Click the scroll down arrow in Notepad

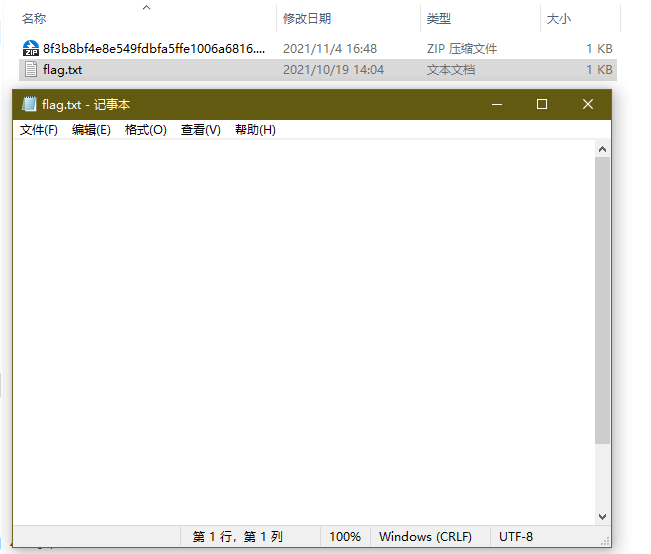(602, 517)
